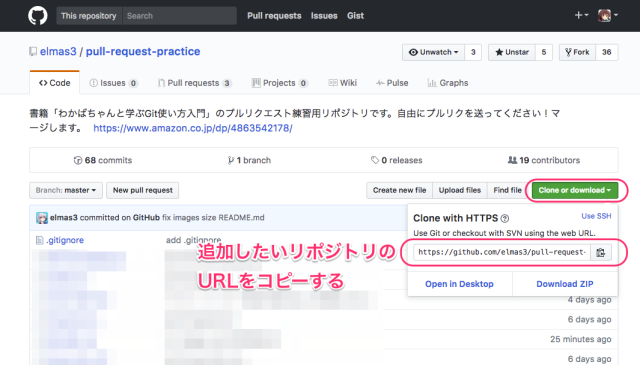Click the GitHub Octocat logo
The width and height of the screenshot is (640, 365).
(x=38, y=16)
